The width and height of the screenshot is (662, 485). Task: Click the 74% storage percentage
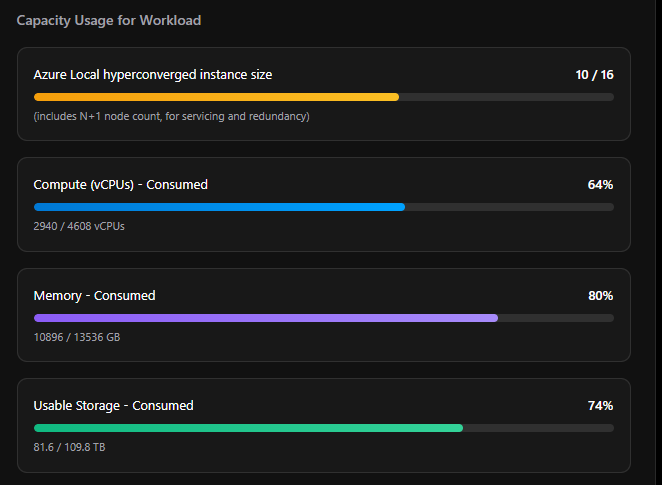coord(600,406)
